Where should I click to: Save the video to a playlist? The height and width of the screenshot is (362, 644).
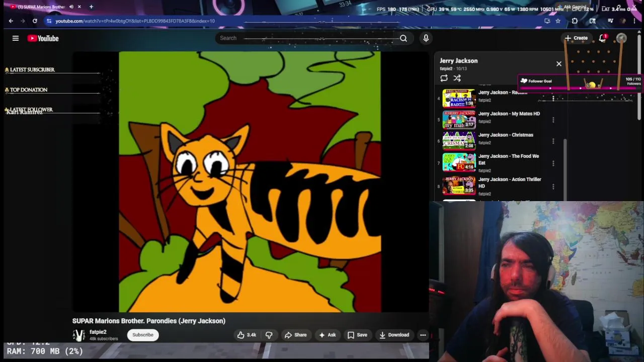point(357,335)
